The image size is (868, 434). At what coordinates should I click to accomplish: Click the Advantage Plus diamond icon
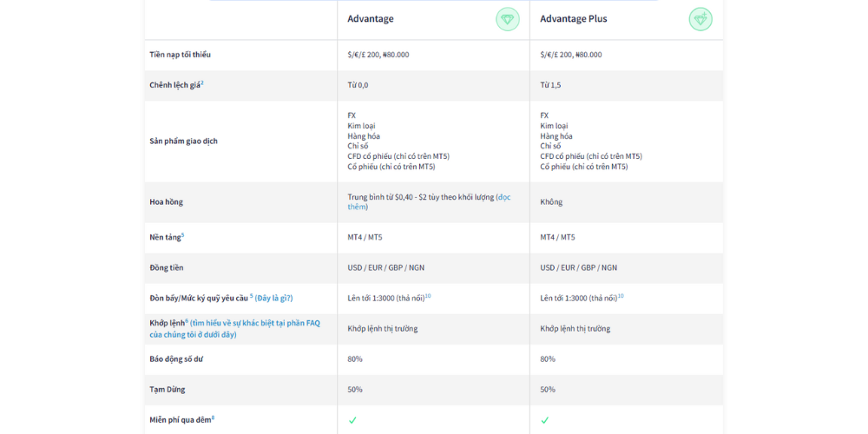(x=700, y=19)
